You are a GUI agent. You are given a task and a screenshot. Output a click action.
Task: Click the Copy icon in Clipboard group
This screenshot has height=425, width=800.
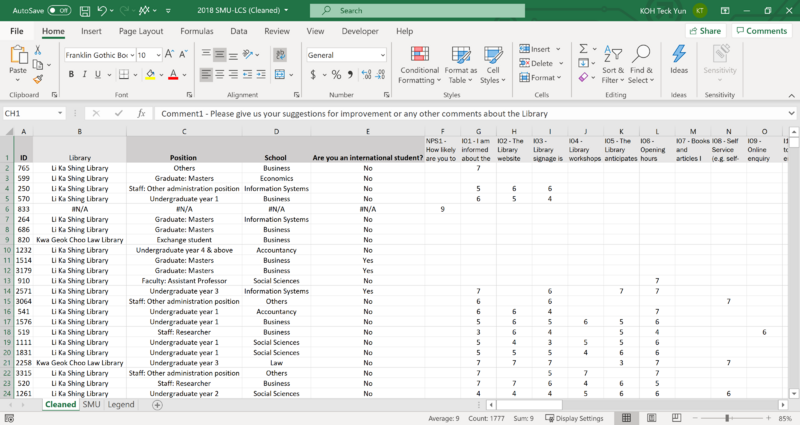point(38,65)
